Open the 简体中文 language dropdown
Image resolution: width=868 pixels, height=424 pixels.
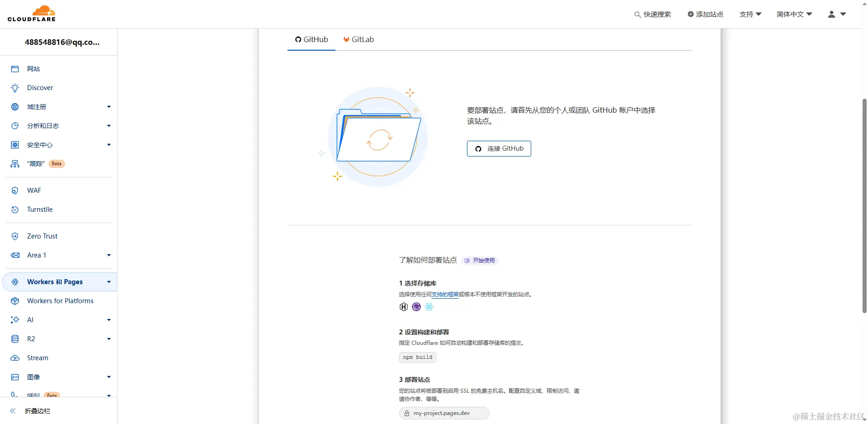coord(794,14)
